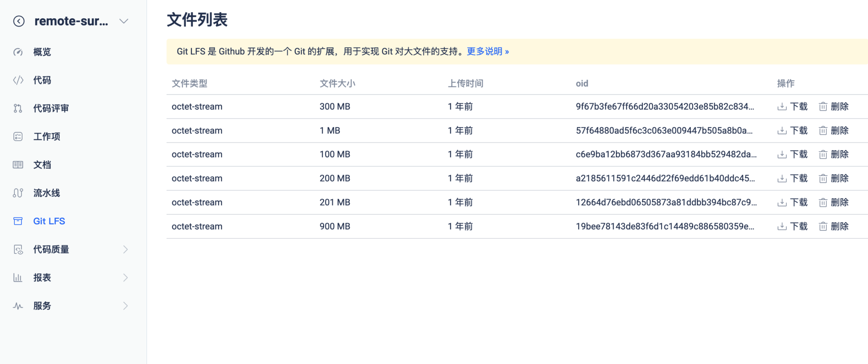Expand the 报表 submenu chevron

tap(125, 278)
